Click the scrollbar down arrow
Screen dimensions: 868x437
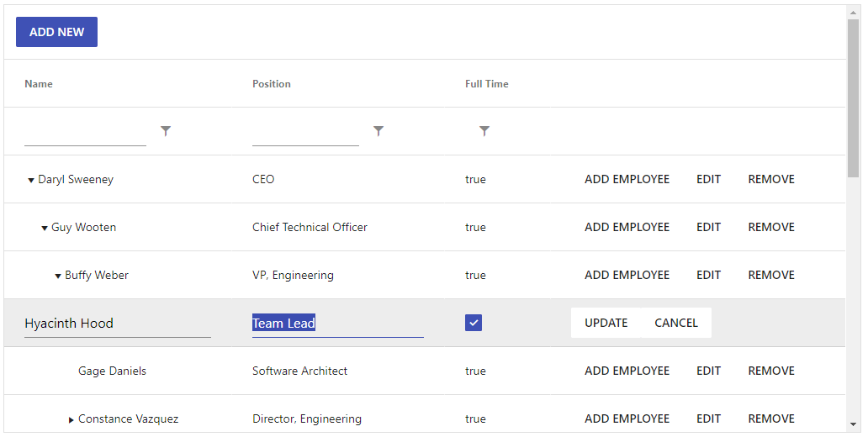pos(853,425)
